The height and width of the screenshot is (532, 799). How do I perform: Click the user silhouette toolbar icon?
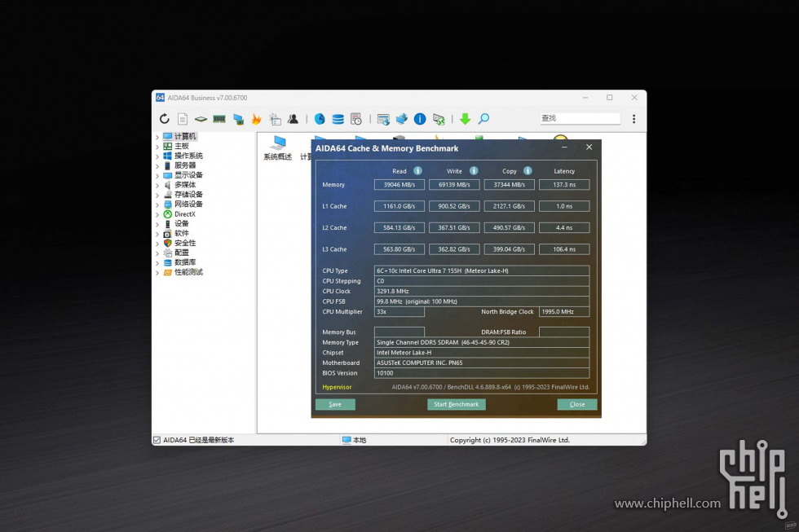[x=293, y=119]
